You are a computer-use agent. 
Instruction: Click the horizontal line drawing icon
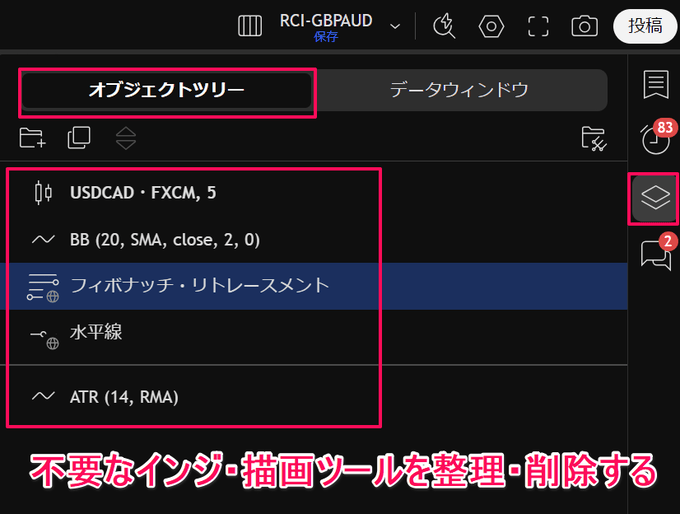44,338
